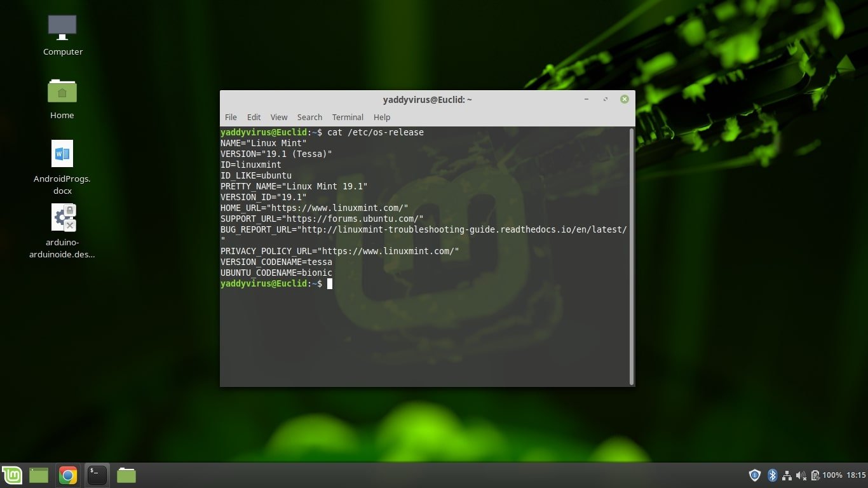Open the Terminal menu in menubar
868x488 pixels.
pos(348,117)
